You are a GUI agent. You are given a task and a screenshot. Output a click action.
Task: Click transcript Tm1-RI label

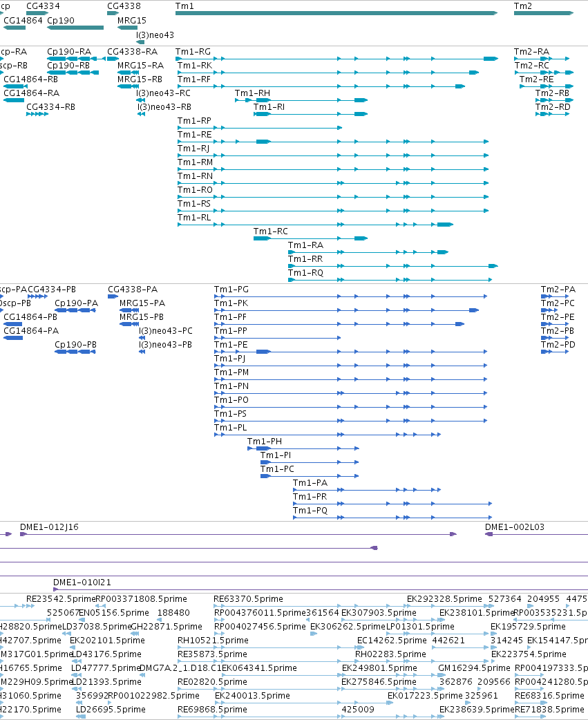(269, 107)
